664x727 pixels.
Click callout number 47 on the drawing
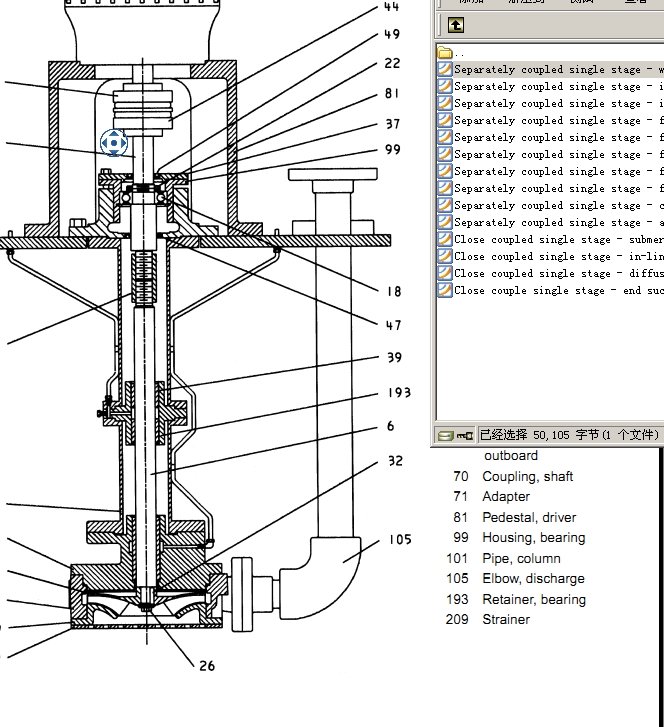[393, 325]
